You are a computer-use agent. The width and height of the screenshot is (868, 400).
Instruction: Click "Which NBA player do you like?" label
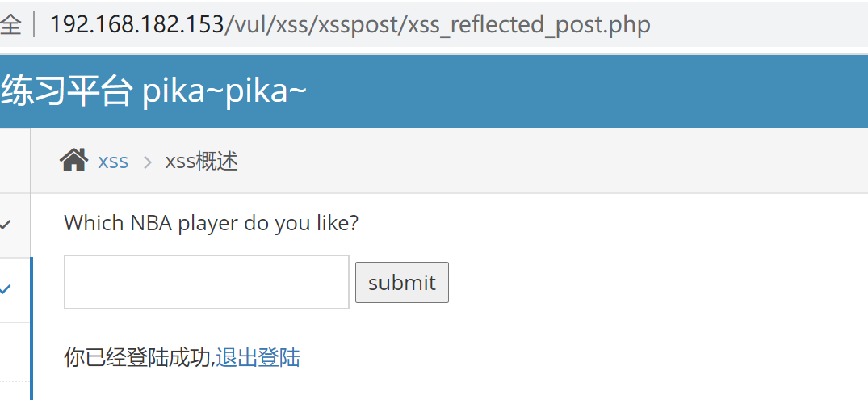[x=211, y=222]
